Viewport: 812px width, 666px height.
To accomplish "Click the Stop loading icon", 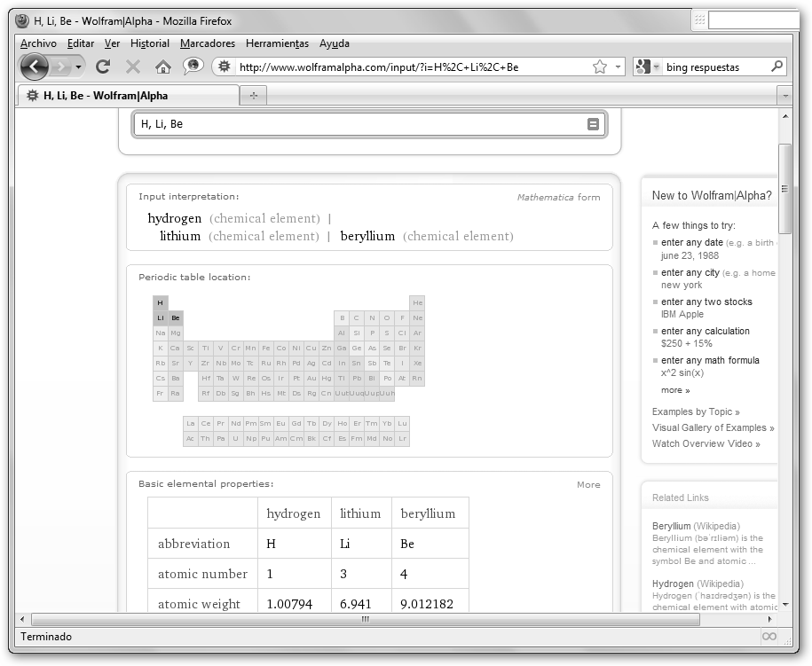I will (133, 67).
